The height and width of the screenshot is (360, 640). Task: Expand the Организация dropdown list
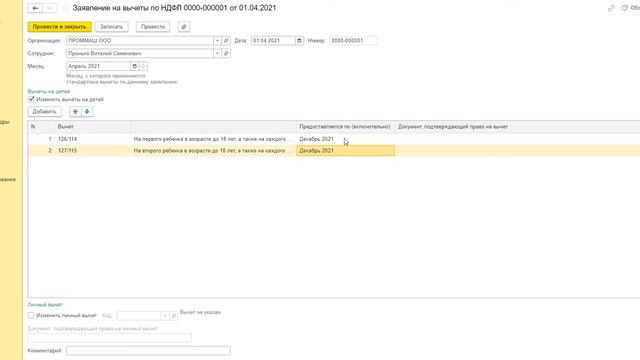[217, 41]
